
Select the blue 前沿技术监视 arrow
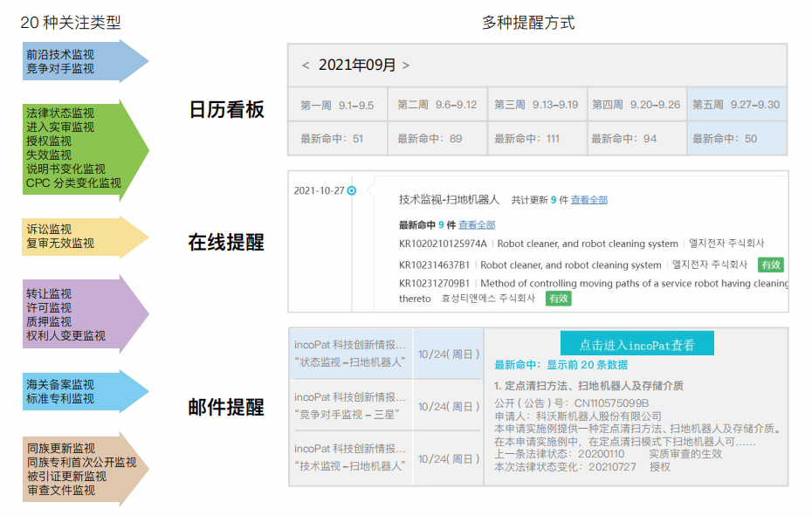point(85,61)
